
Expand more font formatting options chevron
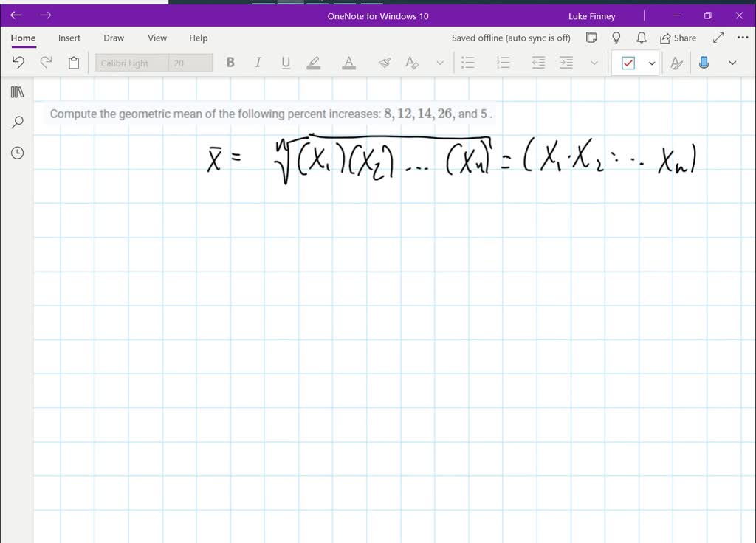click(440, 62)
